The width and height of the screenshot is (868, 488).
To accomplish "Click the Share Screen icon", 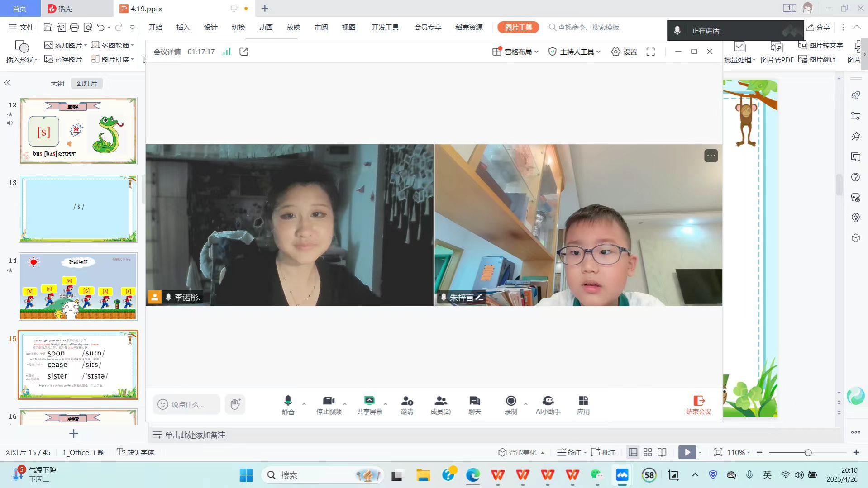I will [369, 404].
